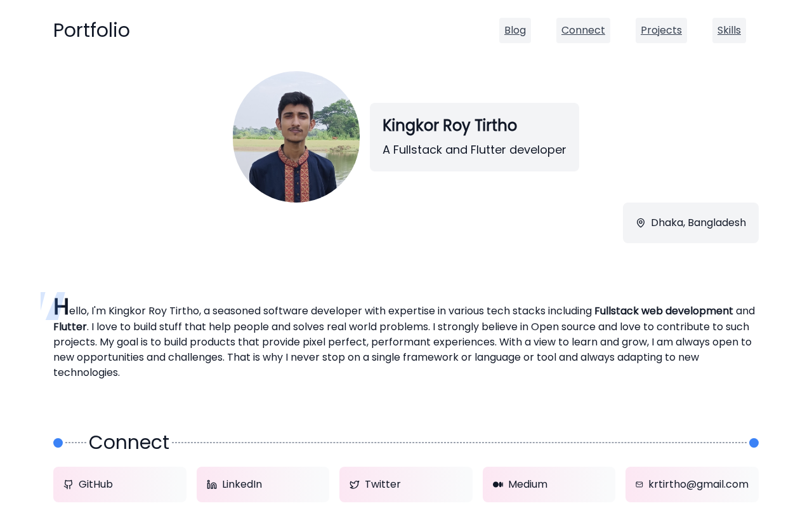Click the Dhaka, Bangladesh location text
Image resolution: width=812 pixels, height=508 pixels.
coord(698,223)
